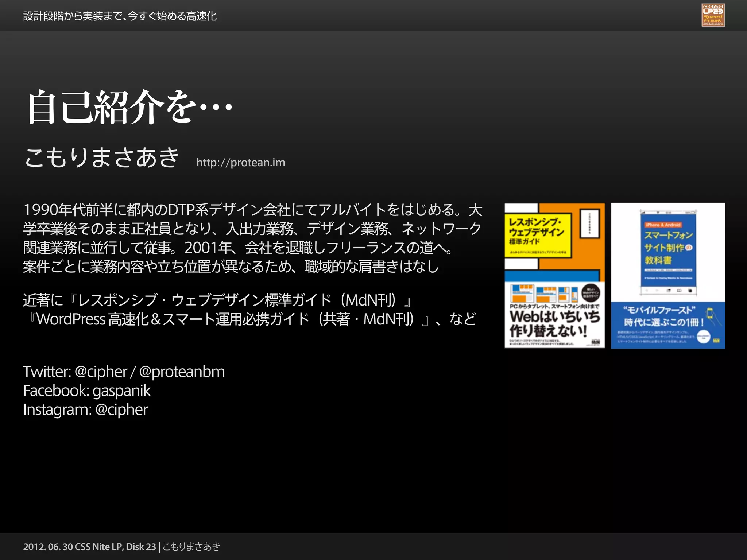Click the Instagram: @cipher line

click(x=85, y=409)
